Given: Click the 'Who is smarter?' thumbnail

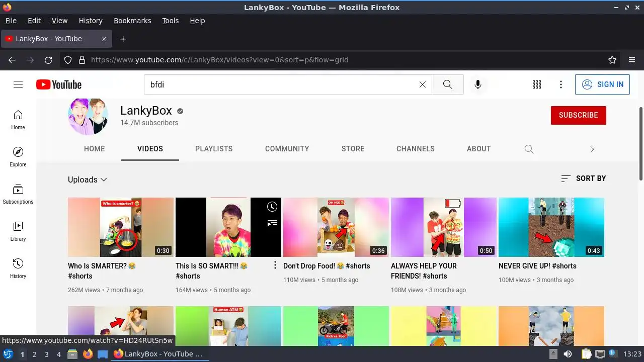Looking at the screenshot, I should point(121,227).
